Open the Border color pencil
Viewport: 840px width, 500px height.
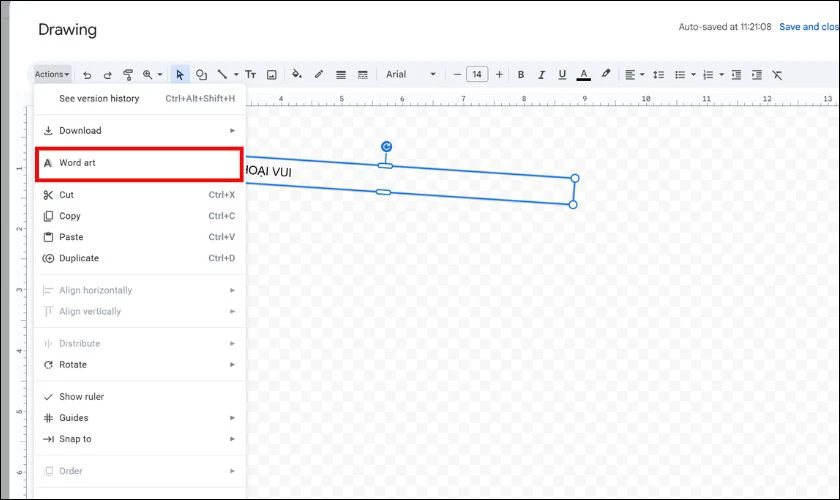pos(319,74)
